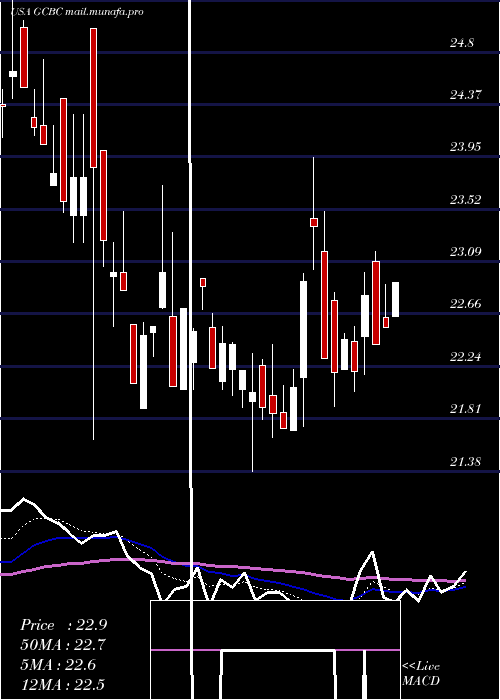
Task: Click the '5MA : 22.6' readout
Action: pos(58,665)
